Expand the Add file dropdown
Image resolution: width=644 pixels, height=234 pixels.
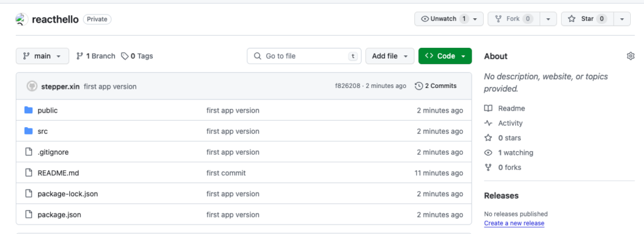390,56
